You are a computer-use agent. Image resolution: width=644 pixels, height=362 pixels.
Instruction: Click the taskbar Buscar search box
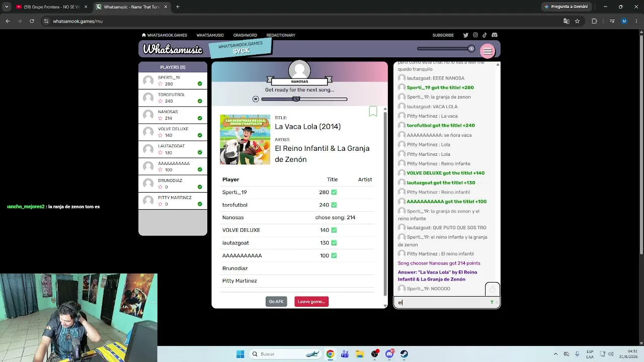click(x=286, y=354)
